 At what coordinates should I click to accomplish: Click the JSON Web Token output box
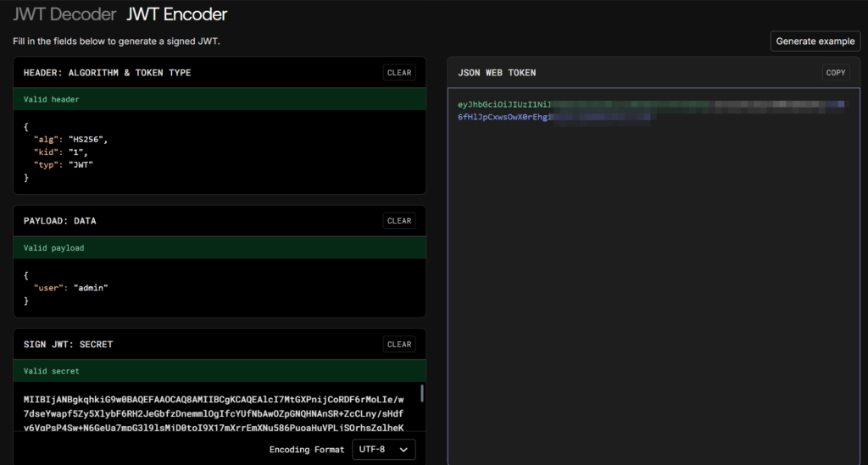pos(653,280)
